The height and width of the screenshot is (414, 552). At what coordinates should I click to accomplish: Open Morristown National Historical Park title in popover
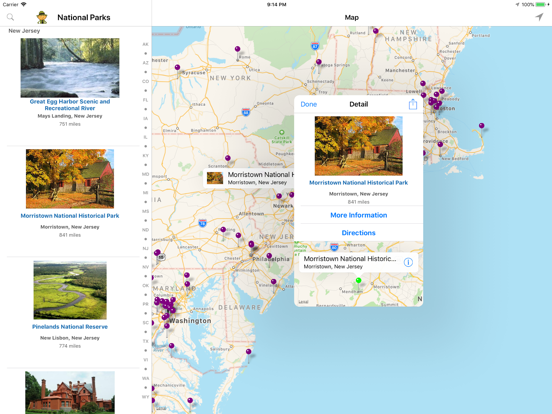358,183
